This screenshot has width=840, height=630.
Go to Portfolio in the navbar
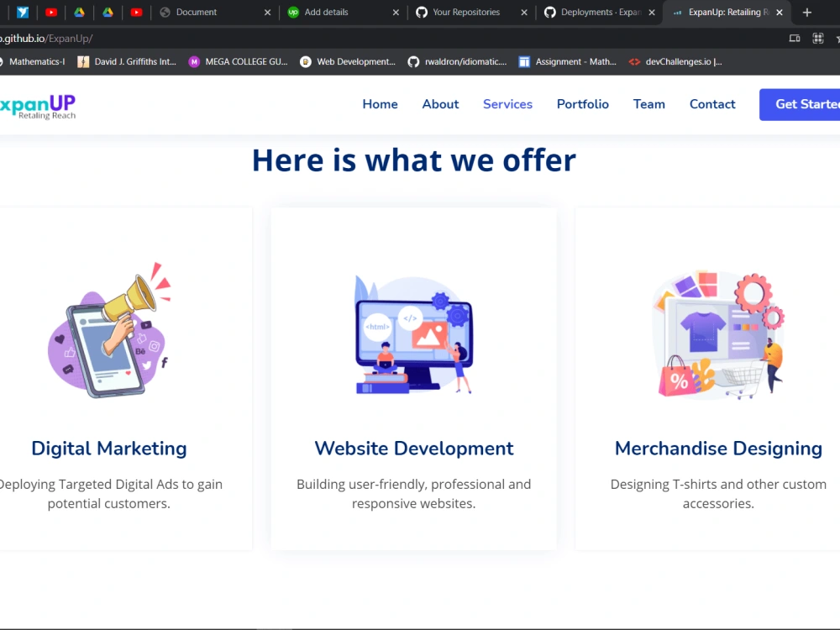point(583,104)
